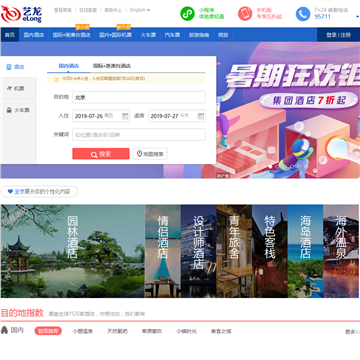Open the 海岛酒店 island hotel image

[305, 251]
